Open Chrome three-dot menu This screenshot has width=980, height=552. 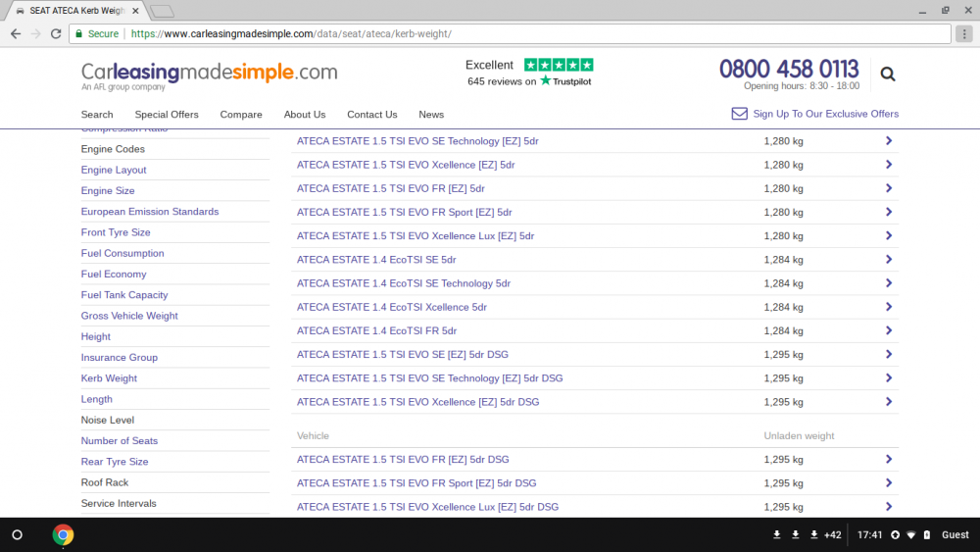[x=964, y=33]
